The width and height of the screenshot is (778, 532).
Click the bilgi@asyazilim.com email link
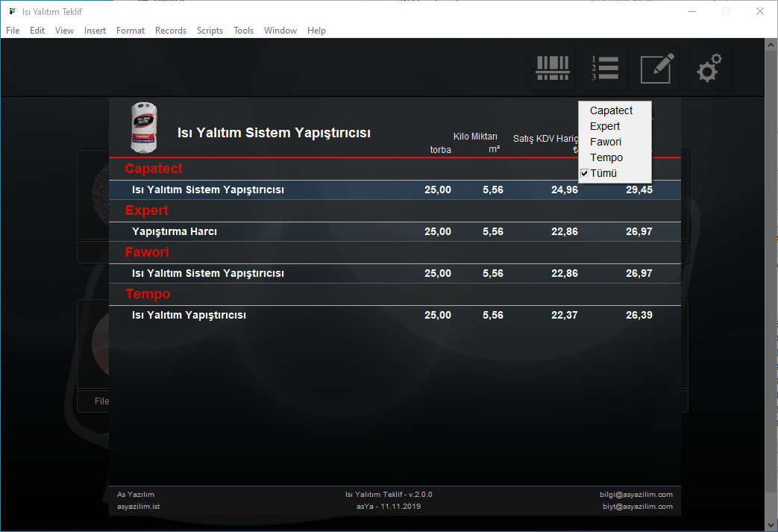pos(636,494)
